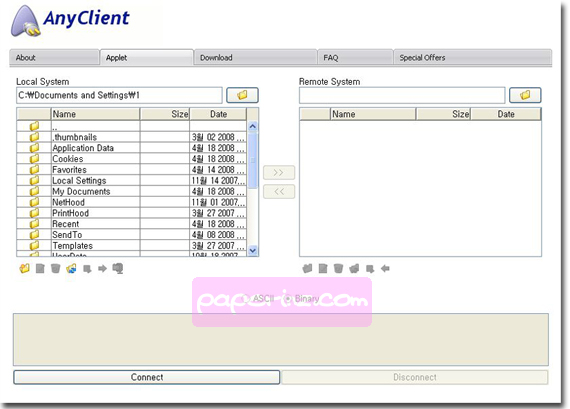Go to the FAQ tab
The image size is (570, 409).
pyautogui.click(x=355, y=57)
